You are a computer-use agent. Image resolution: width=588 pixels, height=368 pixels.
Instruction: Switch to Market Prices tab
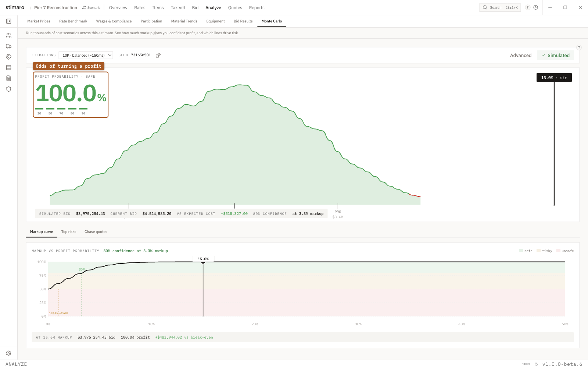coord(39,21)
